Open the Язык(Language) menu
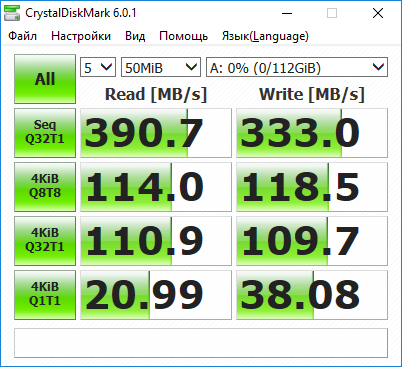402x367 pixels. [265, 36]
